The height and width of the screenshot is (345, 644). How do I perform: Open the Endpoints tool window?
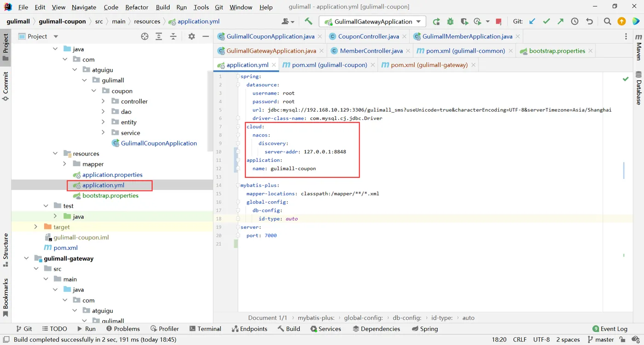click(x=250, y=329)
